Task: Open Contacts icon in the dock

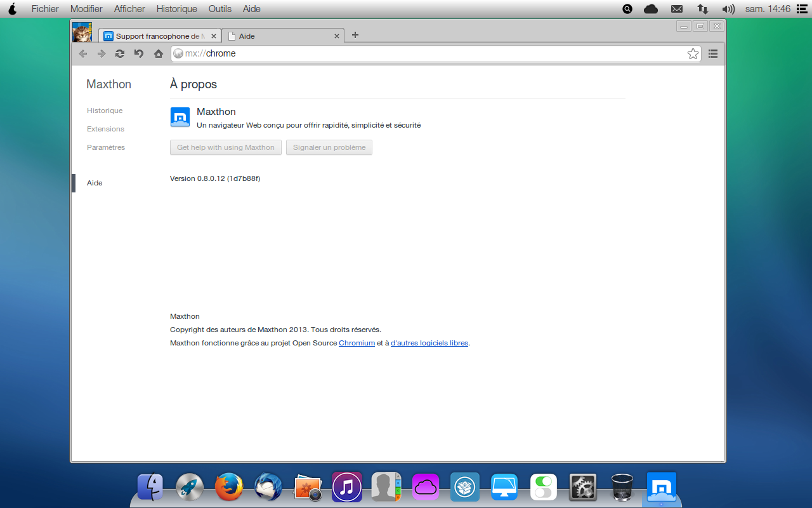Action: (386, 487)
